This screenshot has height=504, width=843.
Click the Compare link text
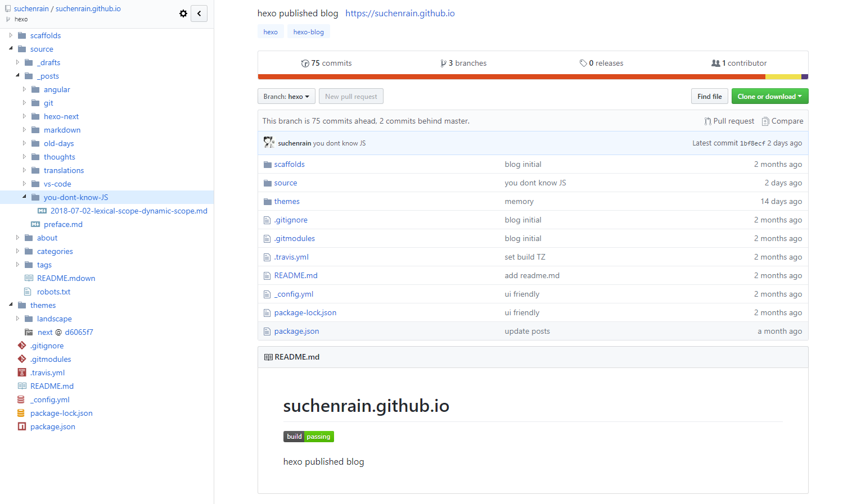(x=787, y=121)
